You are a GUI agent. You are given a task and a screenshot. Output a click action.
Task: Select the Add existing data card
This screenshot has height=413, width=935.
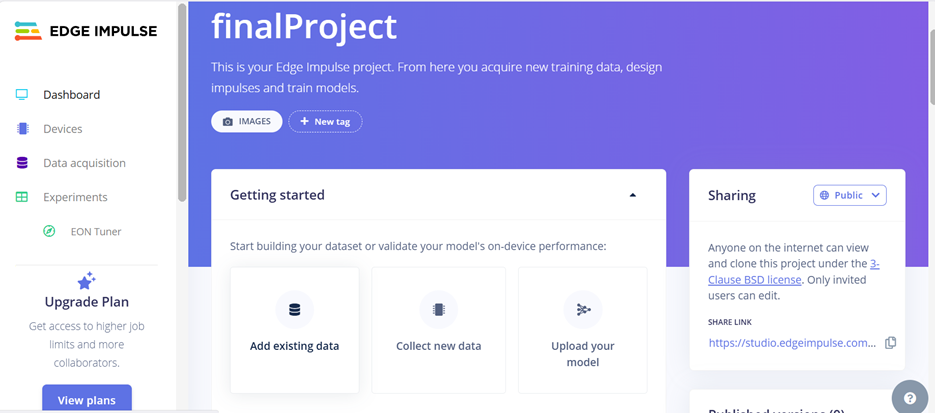[x=294, y=329]
